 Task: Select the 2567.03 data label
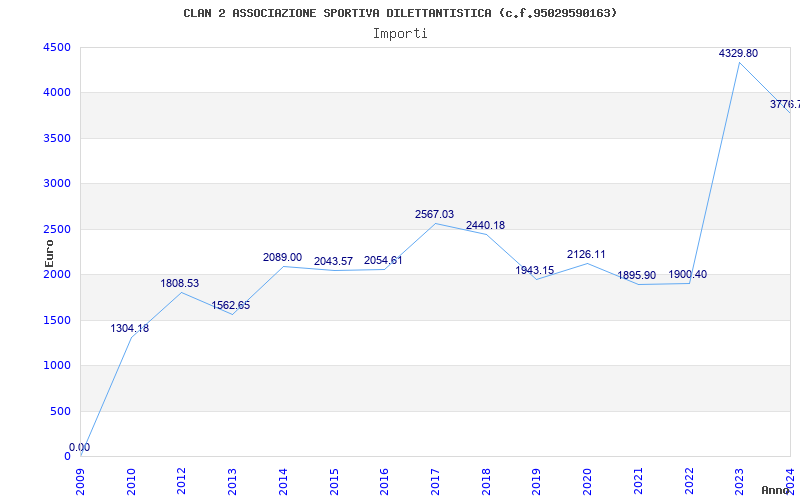click(x=434, y=215)
